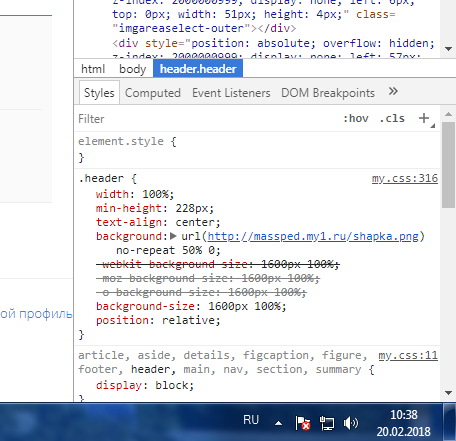456x441 pixels.
Task: Click the html breadcrumb element
Action: pyautogui.click(x=93, y=69)
